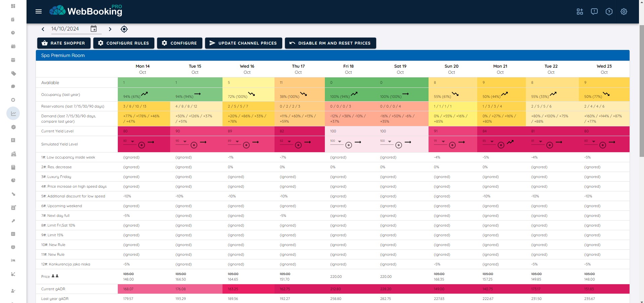Expand simulated yield dropdown for Tue 15
This screenshot has width=644, height=303.
click(185, 142)
